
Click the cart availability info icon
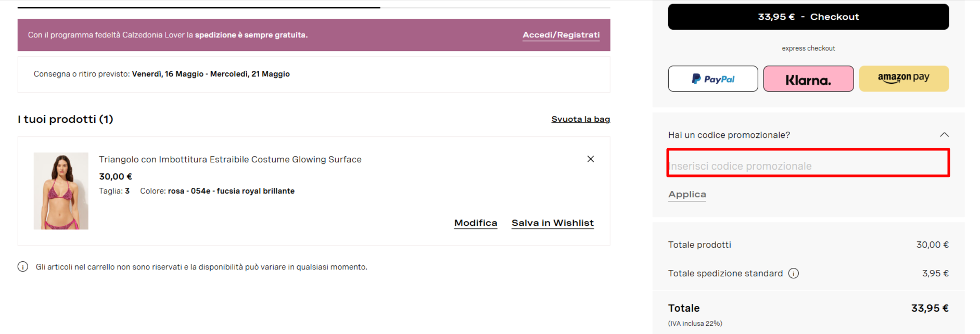[x=23, y=267]
